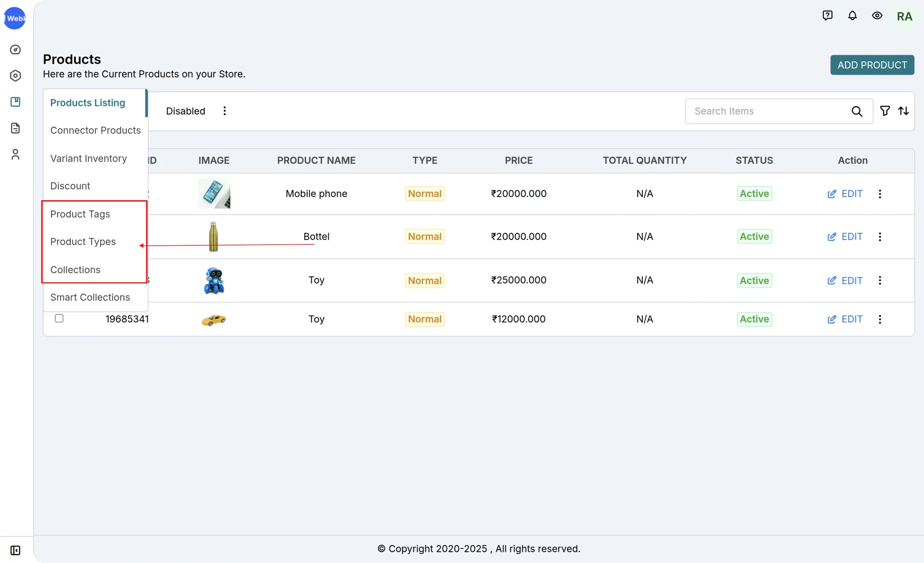Select the settings hexagon icon in sidebar
This screenshot has height=563, width=924.
pos(15,76)
